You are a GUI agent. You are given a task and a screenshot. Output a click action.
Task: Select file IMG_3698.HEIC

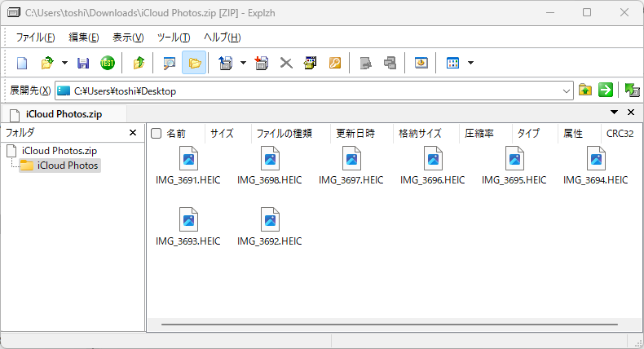(270, 166)
